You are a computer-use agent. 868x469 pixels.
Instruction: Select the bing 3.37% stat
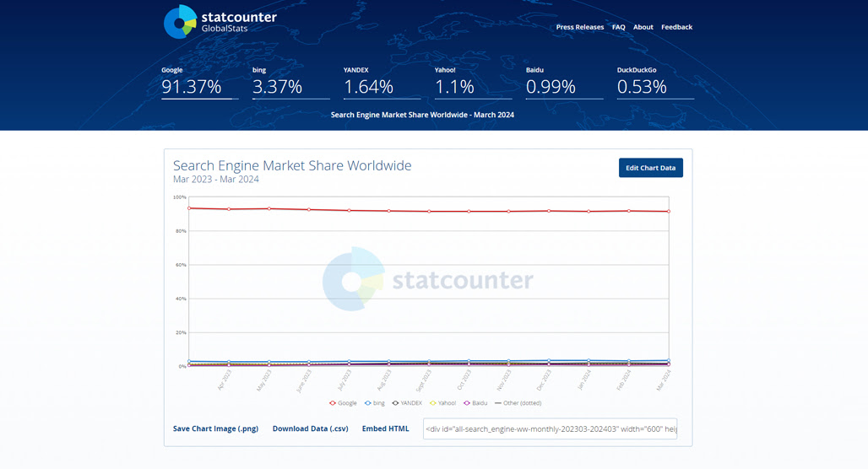click(x=290, y=83)
